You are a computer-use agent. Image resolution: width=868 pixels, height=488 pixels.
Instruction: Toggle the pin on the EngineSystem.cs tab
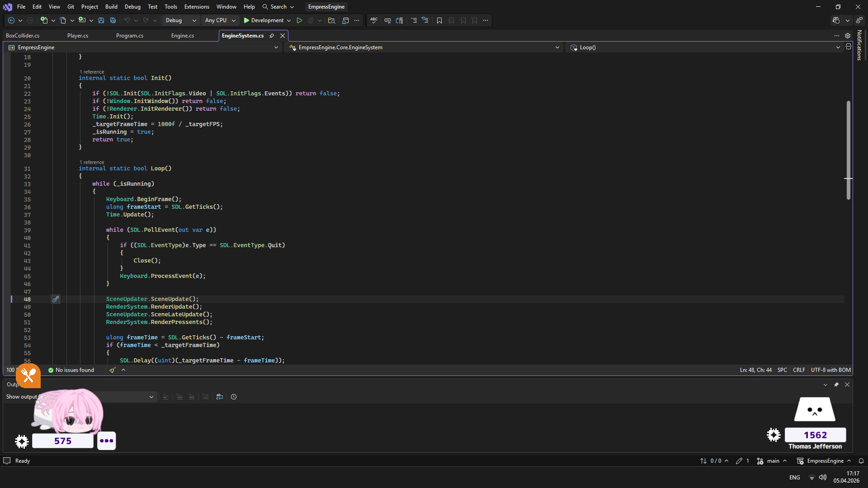pyautogui.click(x=272, y=35)
